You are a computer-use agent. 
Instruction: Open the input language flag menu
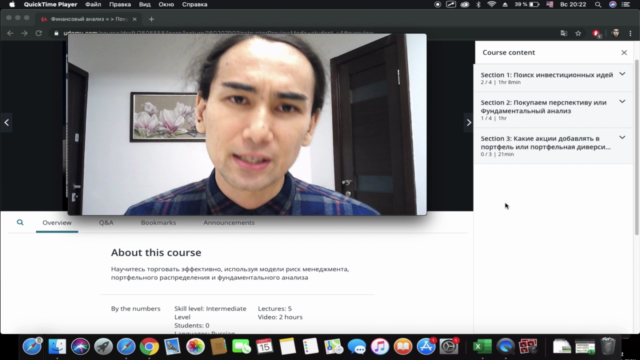click(549, 4)
